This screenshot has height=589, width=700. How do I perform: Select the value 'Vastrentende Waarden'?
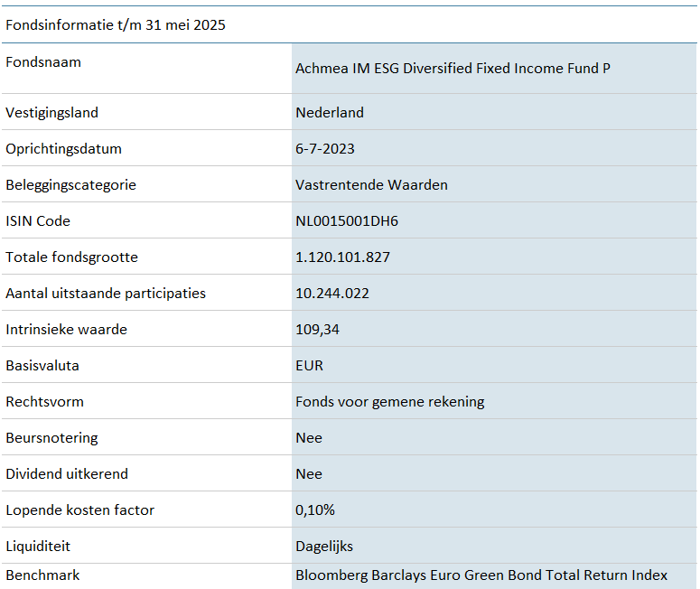point(371,185)
